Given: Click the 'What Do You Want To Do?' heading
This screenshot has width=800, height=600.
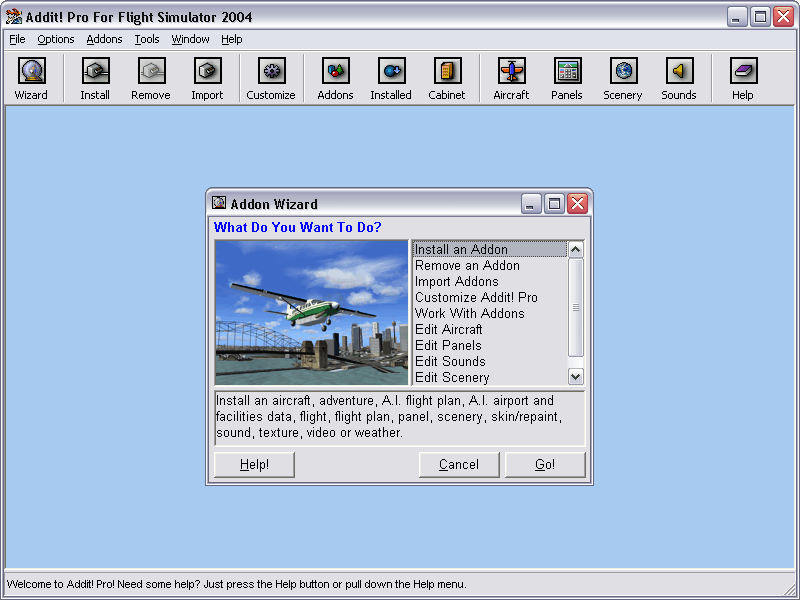Looking at the screenshot, I should point(297,227).
